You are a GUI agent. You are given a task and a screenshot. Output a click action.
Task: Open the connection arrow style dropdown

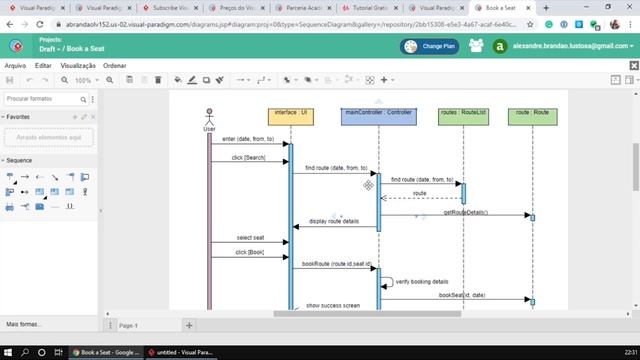(243, 80)
